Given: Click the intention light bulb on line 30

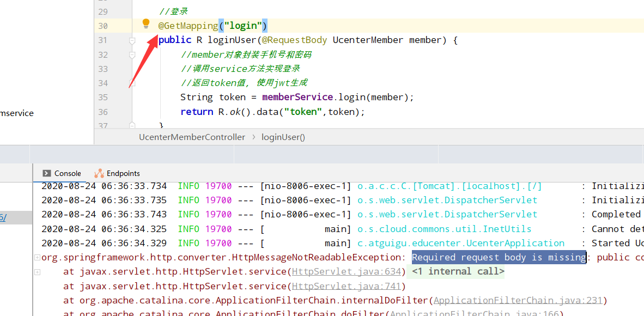Looking at the screenshot, I should [145, 24].
